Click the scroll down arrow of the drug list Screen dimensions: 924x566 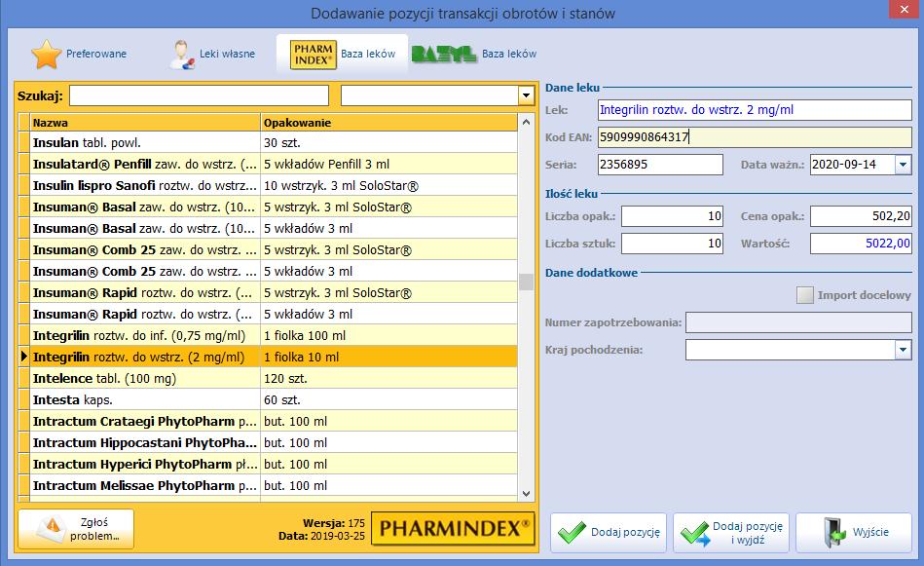point(526,494)
